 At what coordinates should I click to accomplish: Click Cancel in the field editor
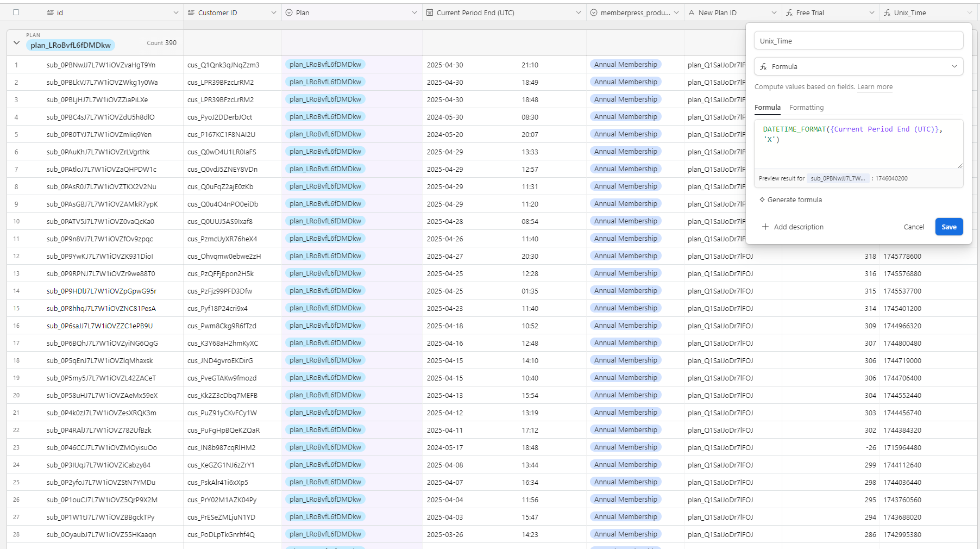point(914,227)
